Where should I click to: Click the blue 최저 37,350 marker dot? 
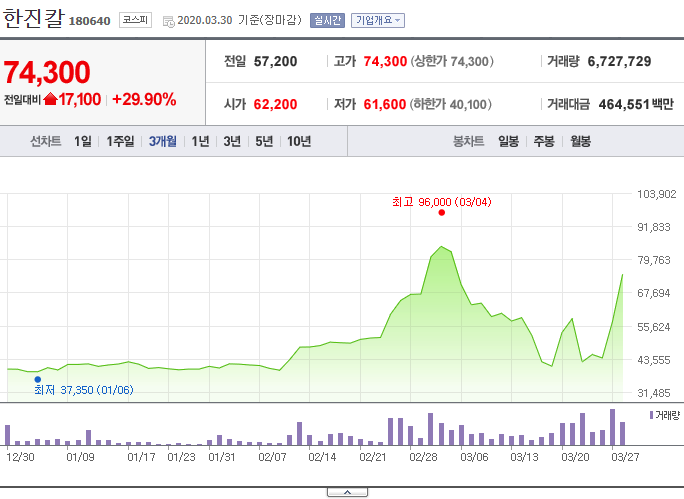point(38,379)
